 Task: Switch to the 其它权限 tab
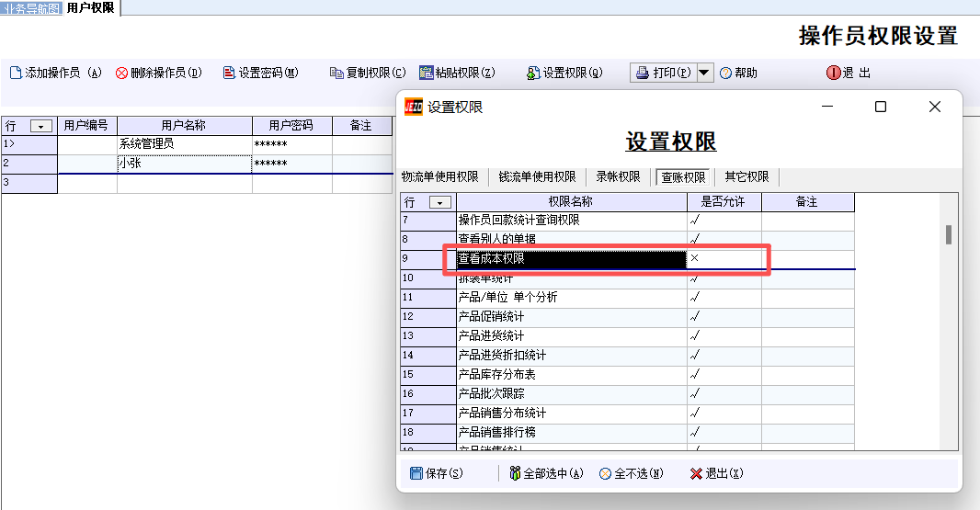coord(746,176)
